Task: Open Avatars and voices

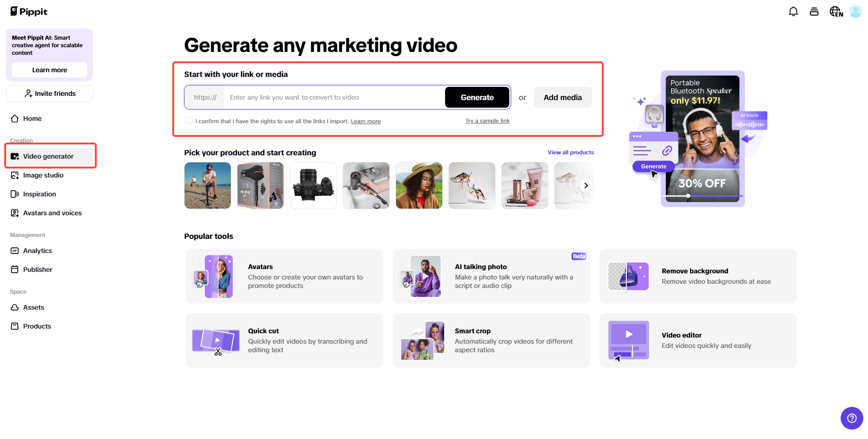Action: pyautogui.click(x=52, y=213)
